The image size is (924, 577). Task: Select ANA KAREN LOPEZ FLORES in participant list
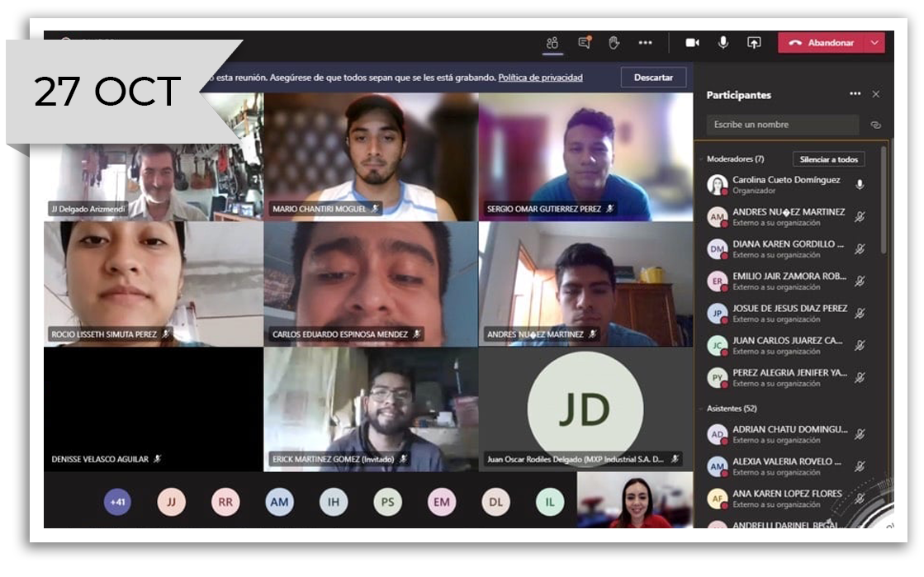tap(787, 499)
